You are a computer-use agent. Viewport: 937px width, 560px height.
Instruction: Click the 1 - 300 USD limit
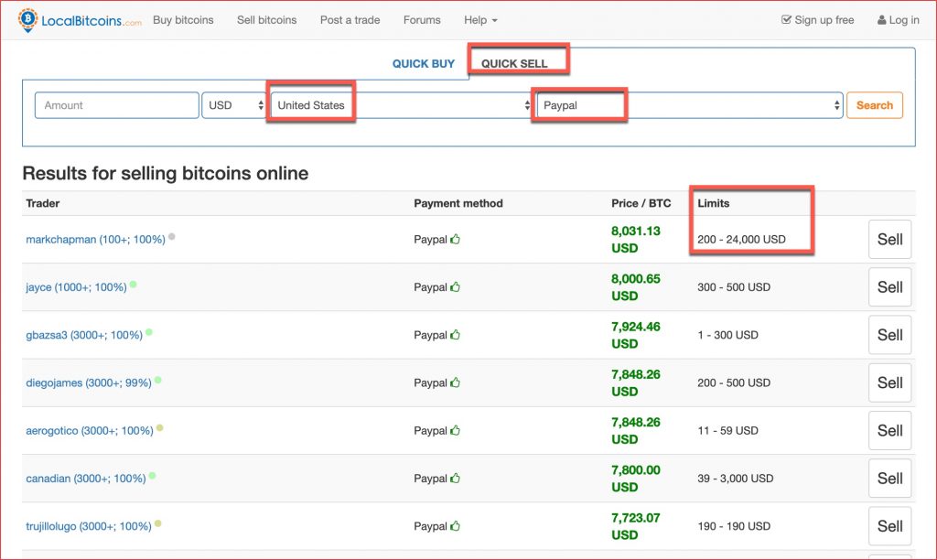point(727,335)
